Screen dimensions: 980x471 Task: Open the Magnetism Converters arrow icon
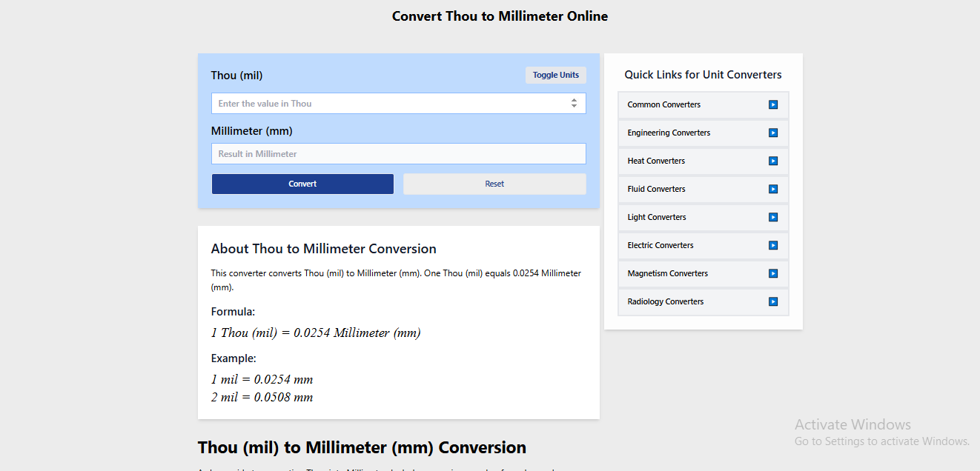click(773, 273)
